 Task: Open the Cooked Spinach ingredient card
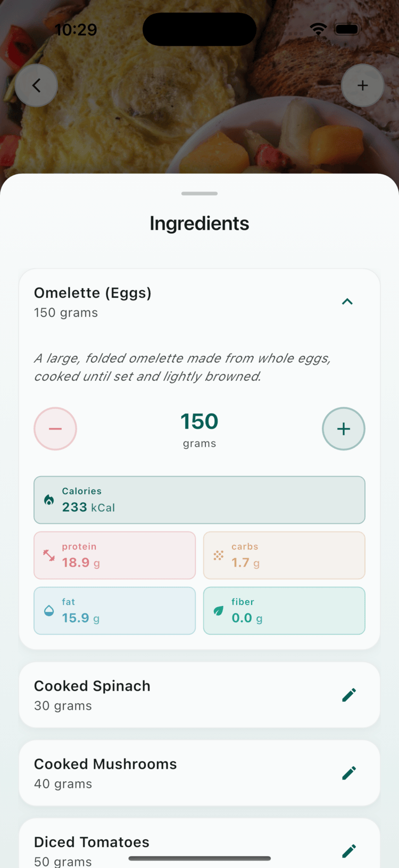(160, 695)
